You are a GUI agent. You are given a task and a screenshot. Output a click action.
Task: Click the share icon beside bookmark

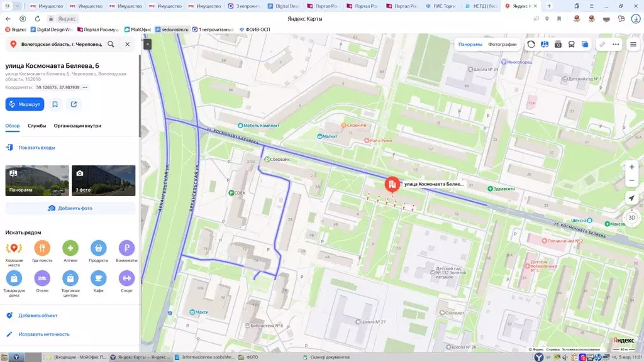[x=74, y=104]
